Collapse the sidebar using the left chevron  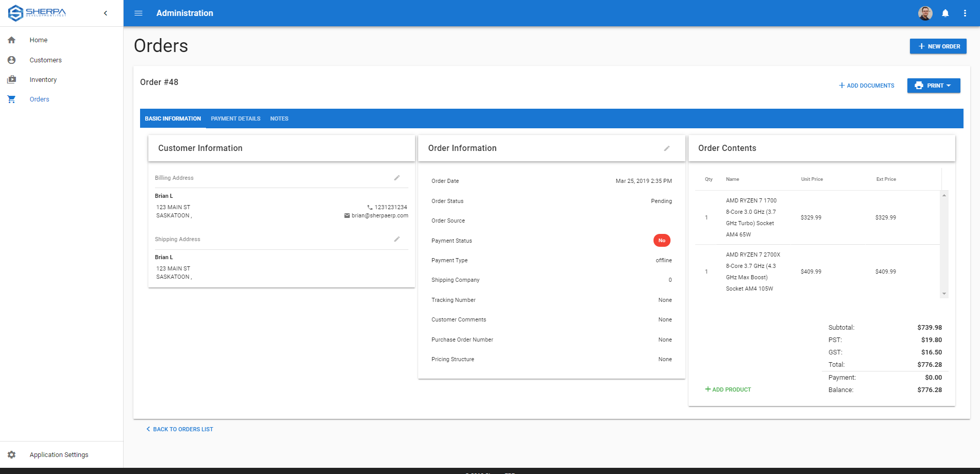point(106,13)
